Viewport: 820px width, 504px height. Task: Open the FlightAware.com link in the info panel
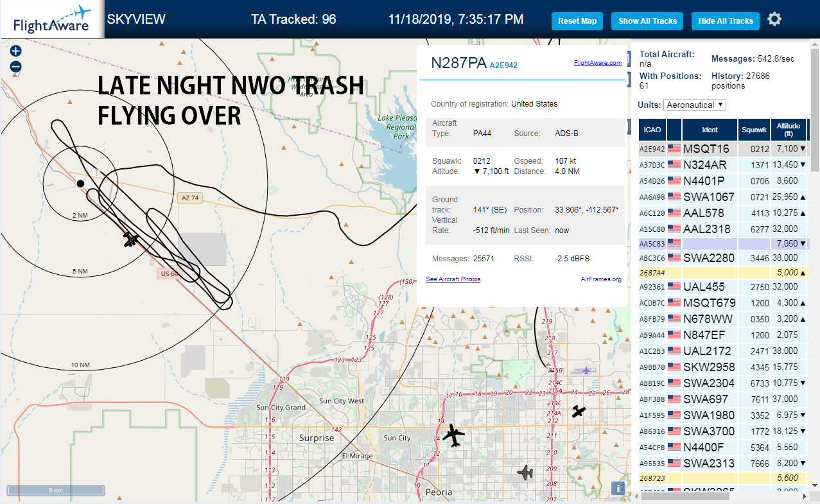pos(597,63)
